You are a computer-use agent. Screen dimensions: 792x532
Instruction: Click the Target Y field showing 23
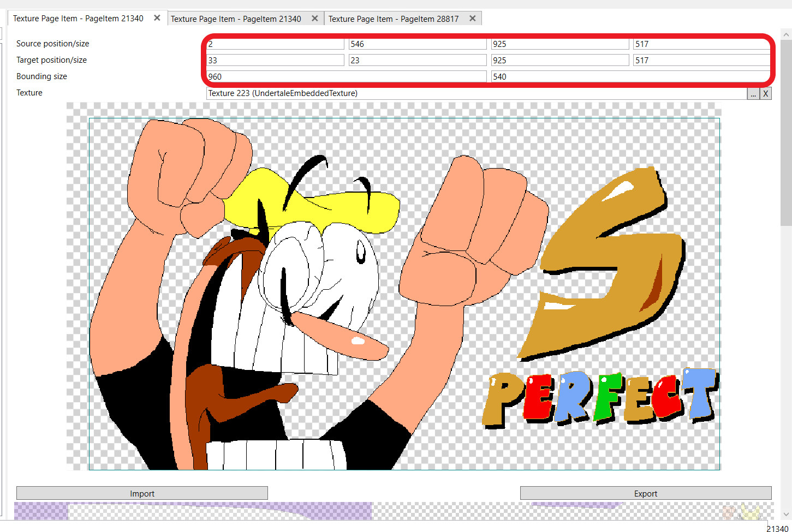click(x=417, y=61)
